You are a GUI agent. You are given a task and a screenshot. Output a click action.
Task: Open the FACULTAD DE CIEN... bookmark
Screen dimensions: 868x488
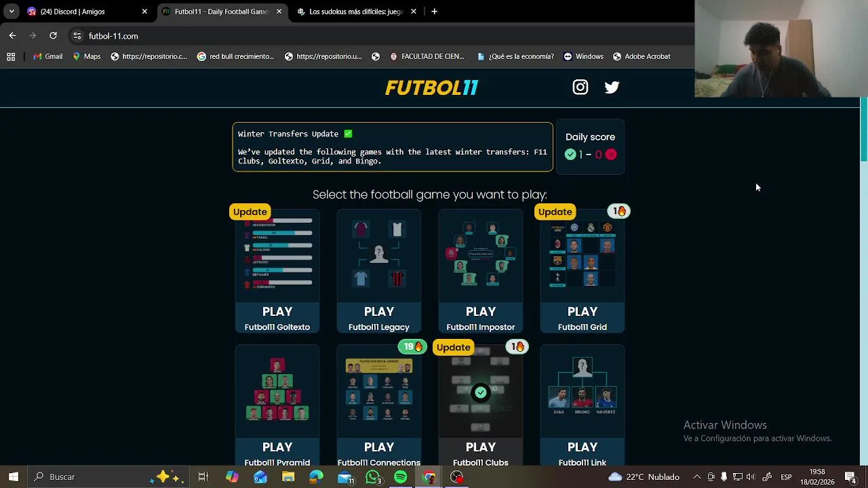[x=427, y=56]
